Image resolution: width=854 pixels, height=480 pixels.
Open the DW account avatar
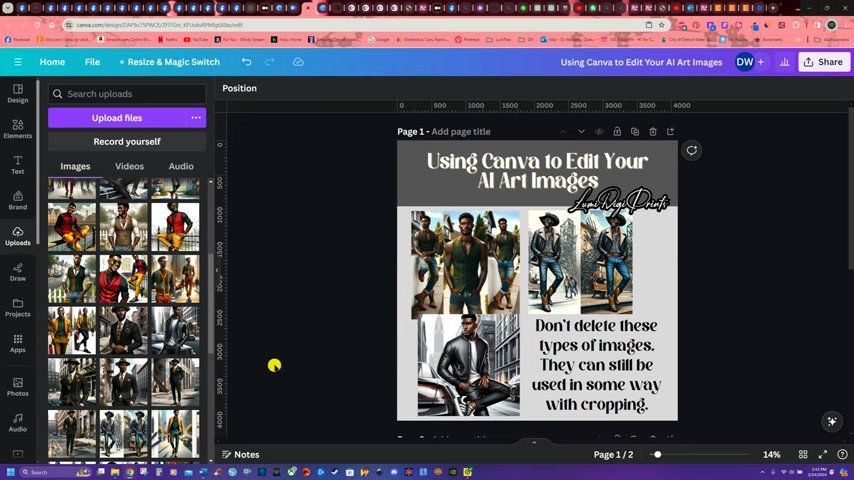point(745,62)
